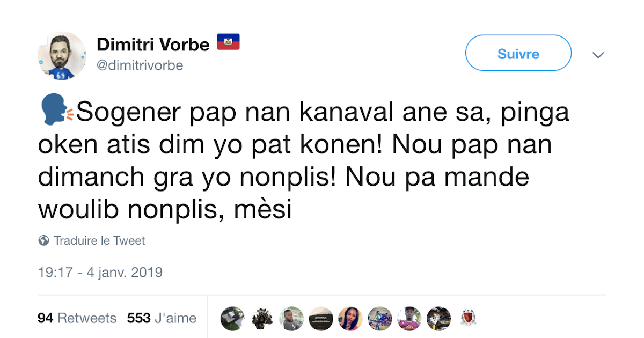Click the speaking head emoji starting the tweet
Image resolution: width=644 pixels, height=338 pixels.
(53, 111)
